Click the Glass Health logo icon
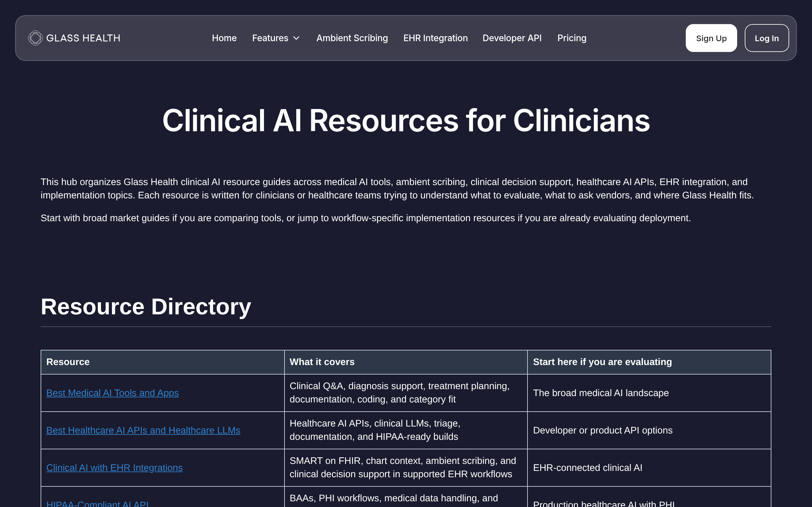812x507 pixels. (x=35, y=38)
